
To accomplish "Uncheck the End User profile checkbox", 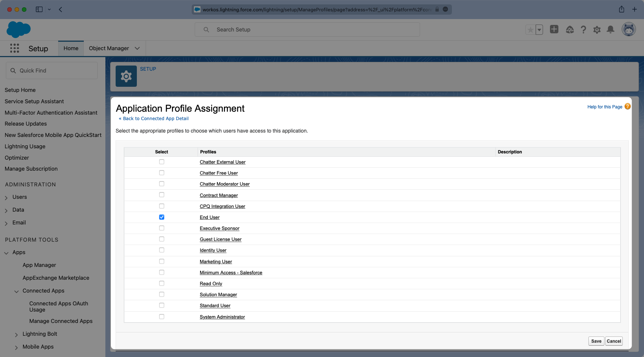I will [x=161, y=217].
